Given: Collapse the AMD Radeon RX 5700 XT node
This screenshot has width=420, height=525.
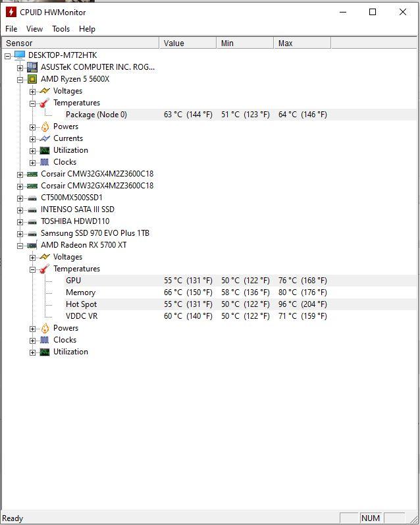Looking at the screenshot, I should click(20, 246).
